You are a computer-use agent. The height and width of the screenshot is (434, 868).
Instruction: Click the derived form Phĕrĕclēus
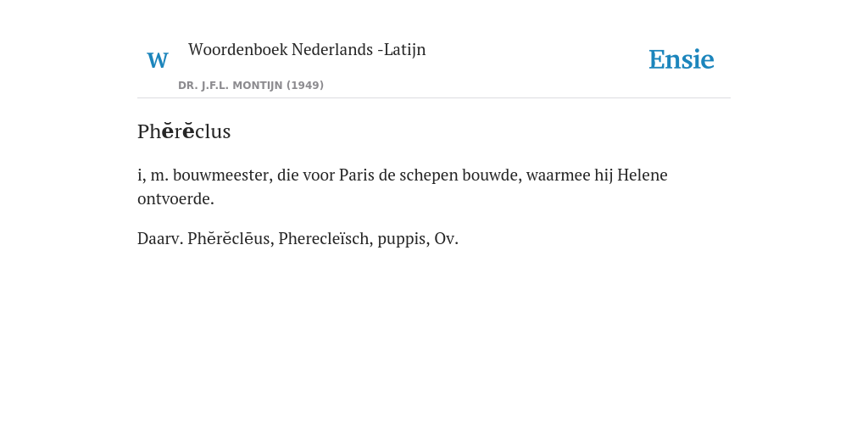231,238
